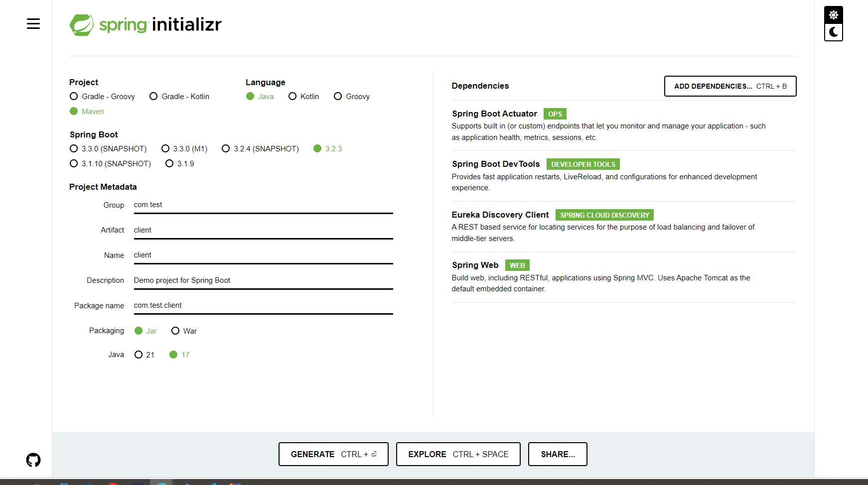868x485 pixels.
Task: Open the hamburger navigation menu
Action: [33, 24]
